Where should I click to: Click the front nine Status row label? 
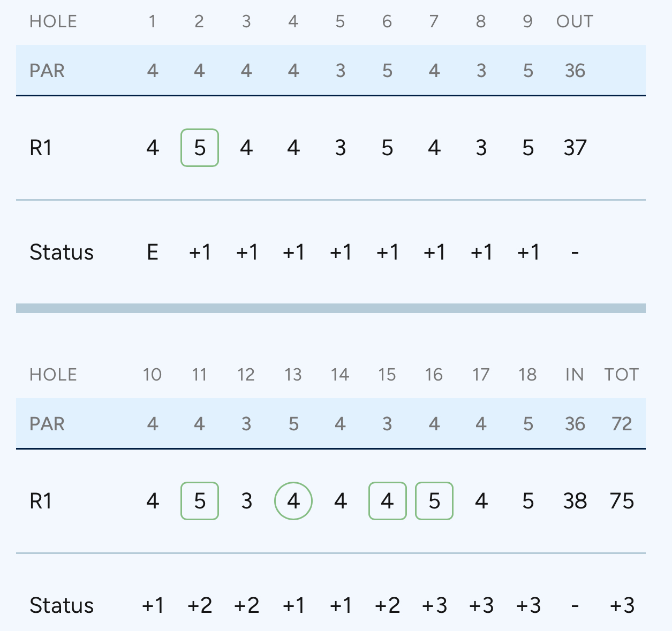(x=62, y=252)
